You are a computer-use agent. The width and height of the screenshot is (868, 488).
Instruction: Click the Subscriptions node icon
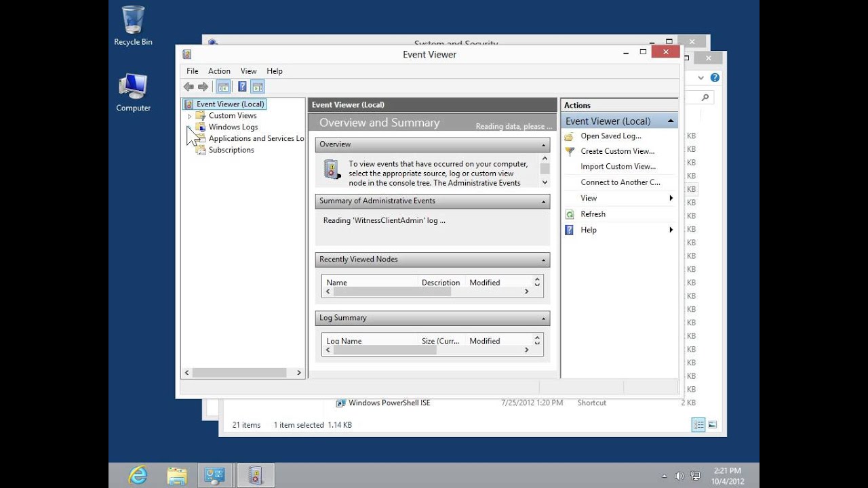coord(201,150)
